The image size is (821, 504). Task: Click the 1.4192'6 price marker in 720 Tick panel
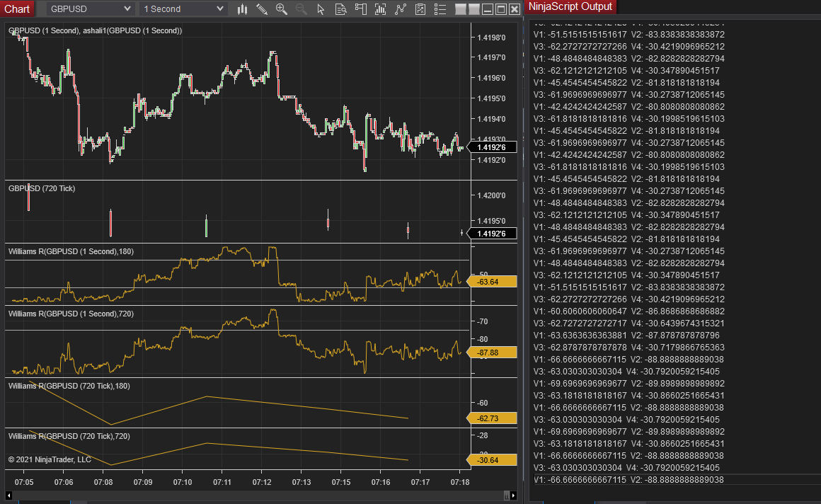coord(492,234)
